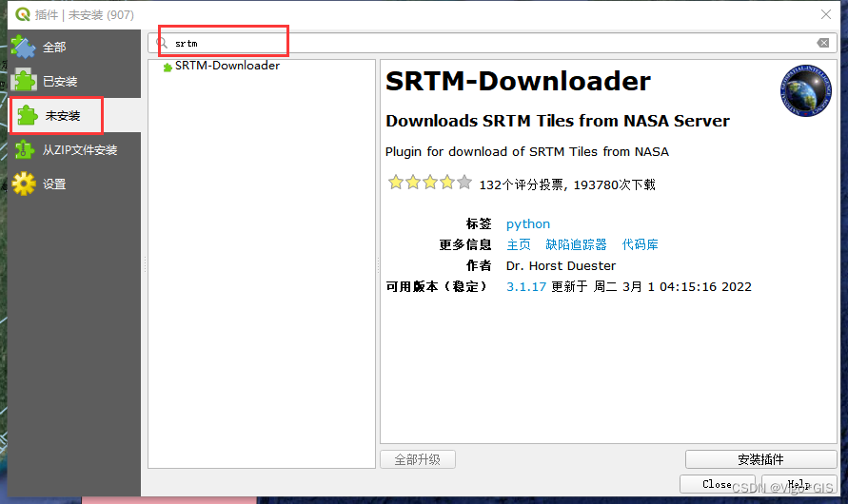This screenshot has width=848, height=504.
Task: Click the fifth grey rating star
Action: click(x=464, y=183)
